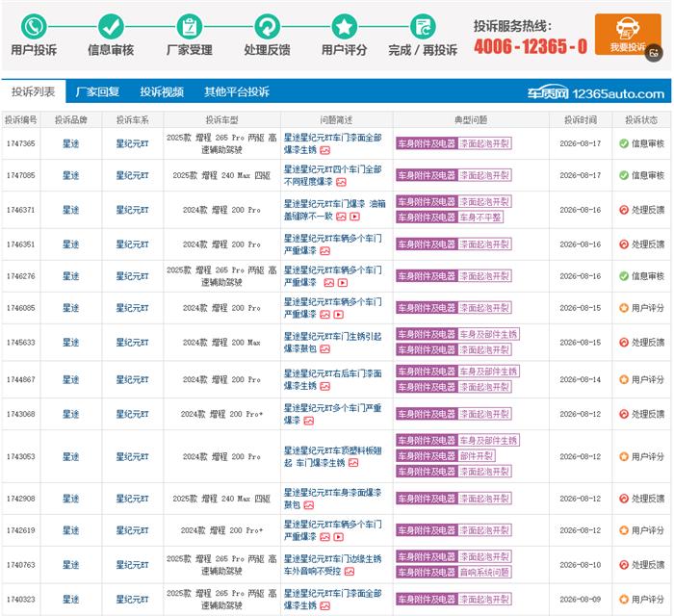
Task: Open 星纪元ET series link for complaint 1743053
Action: (x=133, y=456)
